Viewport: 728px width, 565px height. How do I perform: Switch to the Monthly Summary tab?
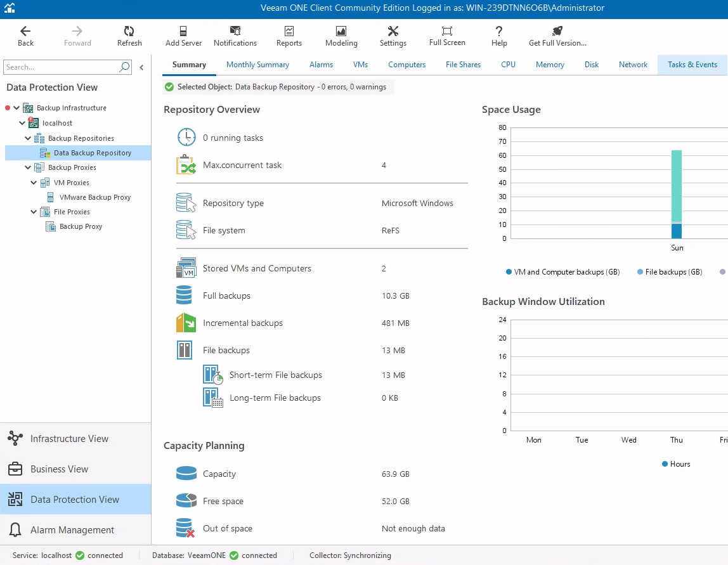[257, 65]
